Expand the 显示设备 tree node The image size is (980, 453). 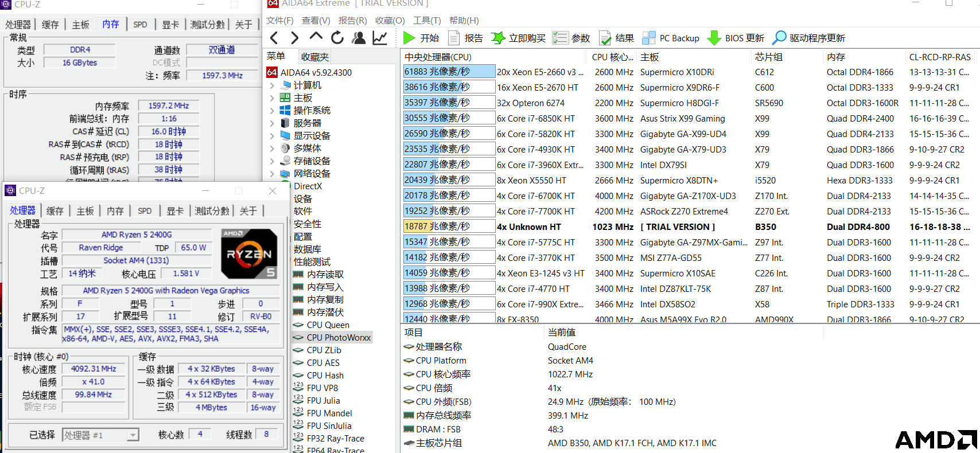[x=272, y=136]
